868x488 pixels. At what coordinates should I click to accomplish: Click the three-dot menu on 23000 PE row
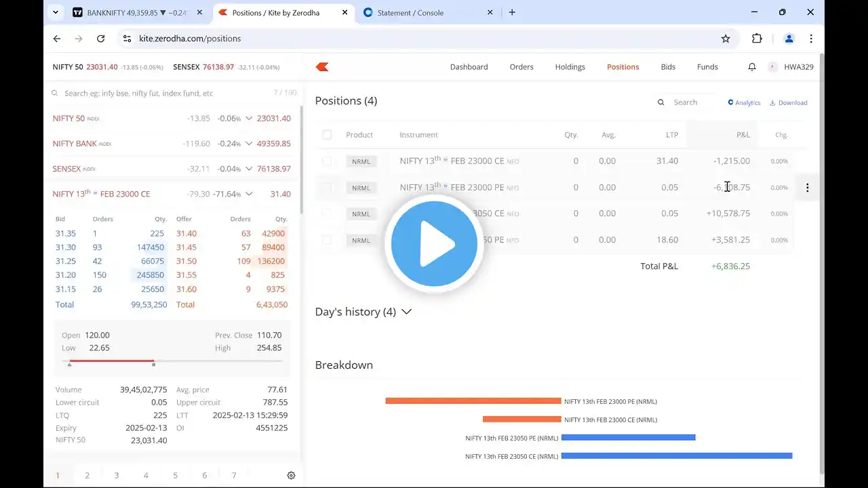point(807,188)
